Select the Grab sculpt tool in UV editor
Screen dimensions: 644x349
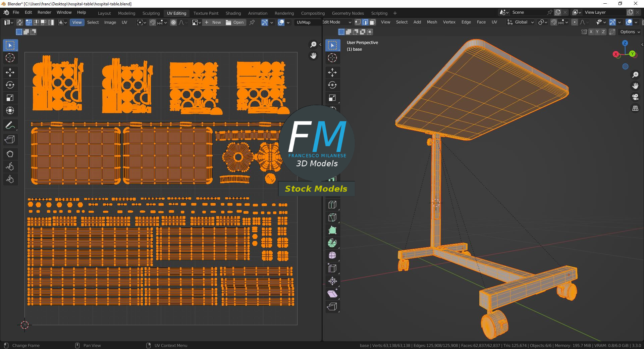click(x=10, y=154)
